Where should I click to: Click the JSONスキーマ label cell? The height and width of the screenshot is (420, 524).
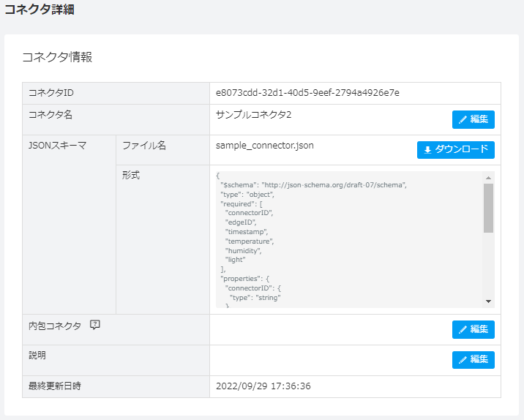70,225
